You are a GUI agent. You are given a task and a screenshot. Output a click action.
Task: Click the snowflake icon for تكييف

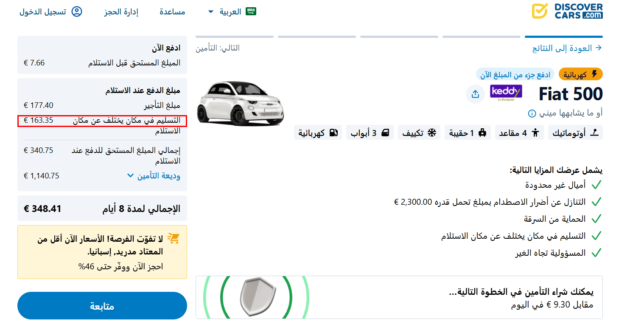432,133
